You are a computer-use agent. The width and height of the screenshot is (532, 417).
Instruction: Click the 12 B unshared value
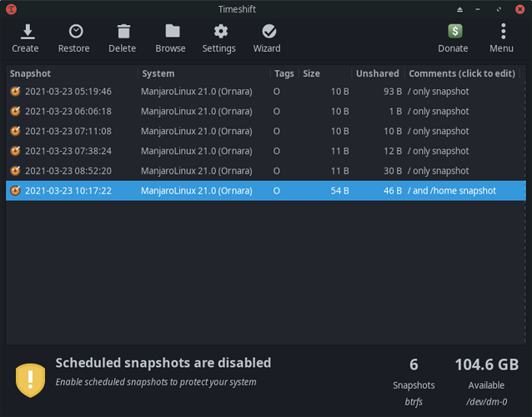[393, 151]
